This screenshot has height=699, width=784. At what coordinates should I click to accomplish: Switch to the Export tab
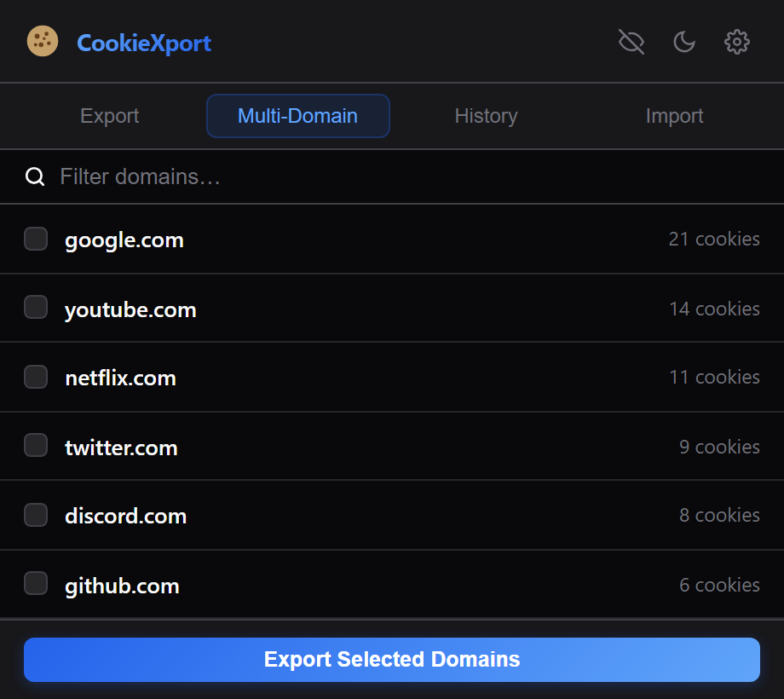coord(109,116)
